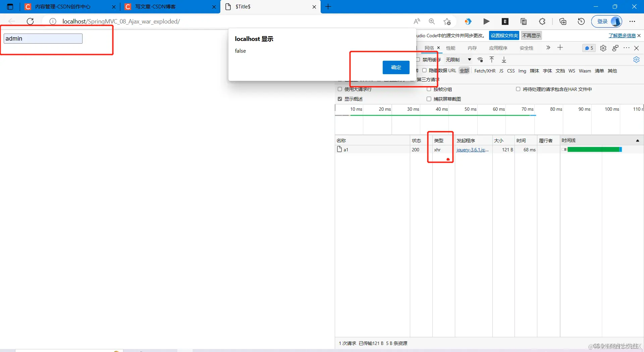This screenshot has width=644, height=352.
Task: Select the 全部 request filter
Action: pos(464,71)
